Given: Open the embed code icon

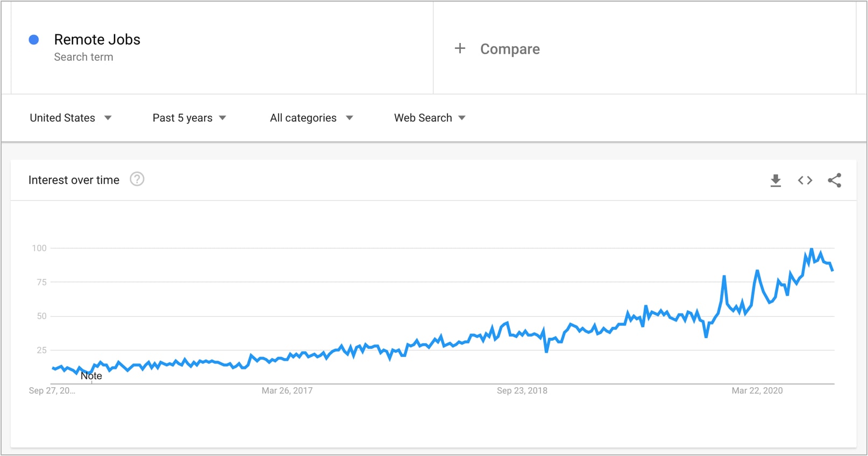Looking at the screenshot, I should click(805, 181).
